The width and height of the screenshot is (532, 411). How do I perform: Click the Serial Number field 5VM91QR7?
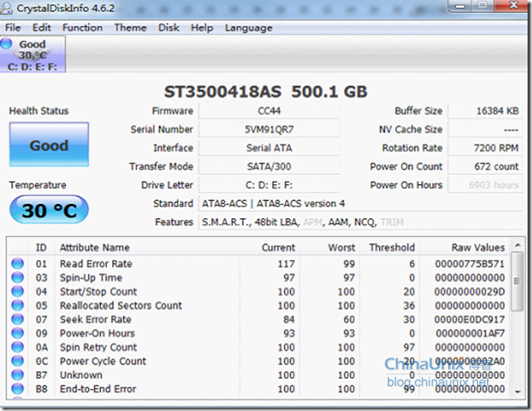[x=269, y=129]
